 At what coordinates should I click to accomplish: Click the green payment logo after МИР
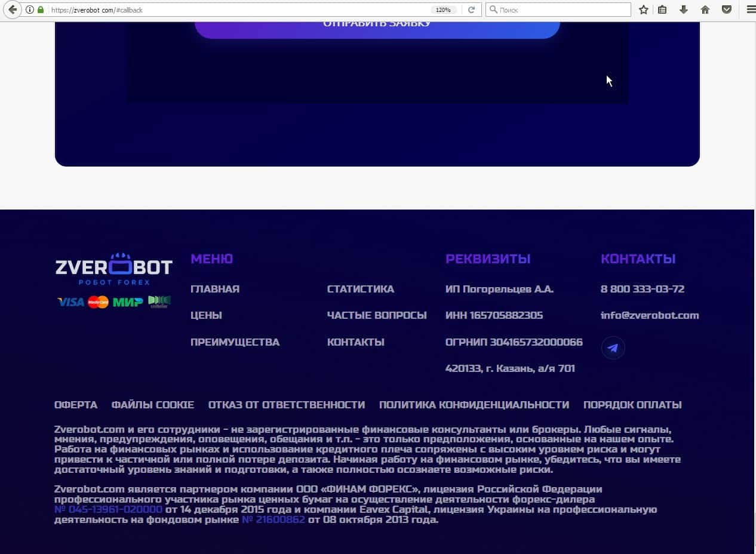(159, 302)
